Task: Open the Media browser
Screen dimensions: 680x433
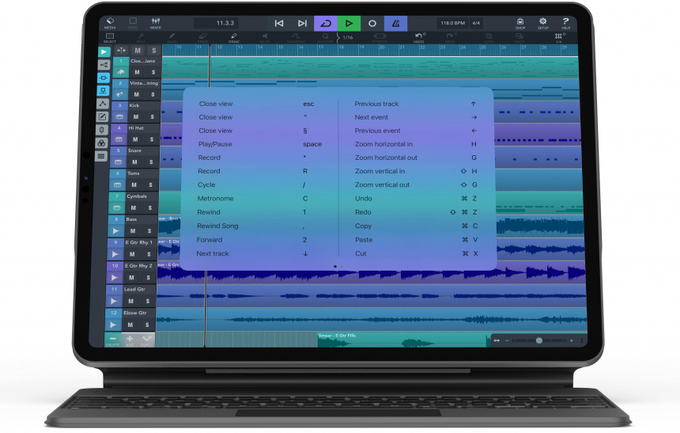Action: click(x=110, y=23)
